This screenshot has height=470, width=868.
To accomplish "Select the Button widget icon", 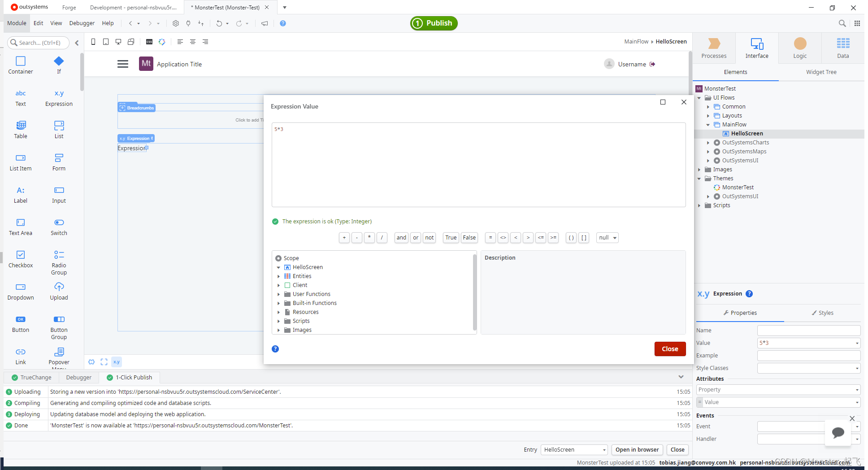I will click(21, 319).
